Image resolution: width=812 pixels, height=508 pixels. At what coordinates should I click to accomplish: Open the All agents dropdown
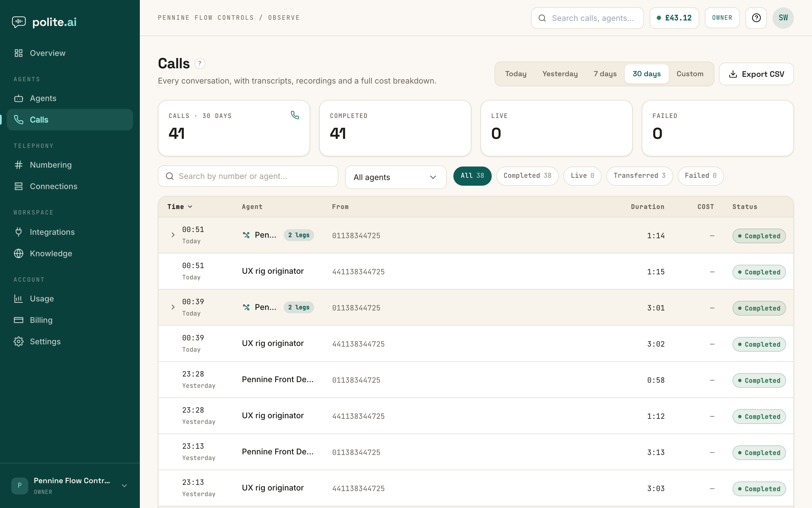pos(396,177)
